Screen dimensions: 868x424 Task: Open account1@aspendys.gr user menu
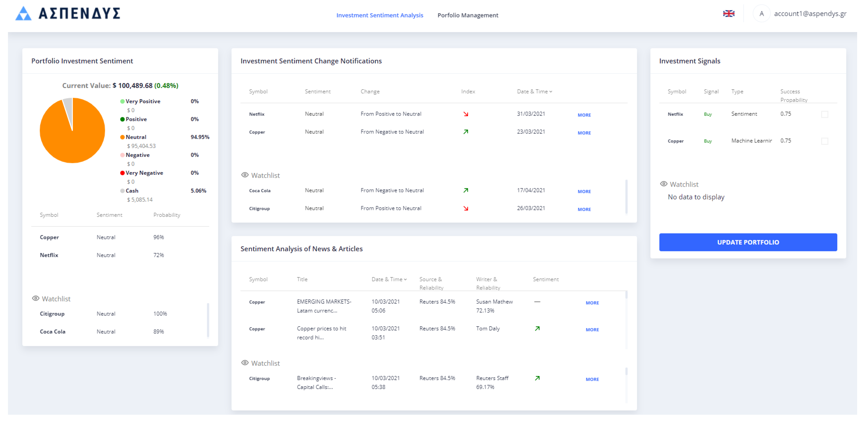810,14
